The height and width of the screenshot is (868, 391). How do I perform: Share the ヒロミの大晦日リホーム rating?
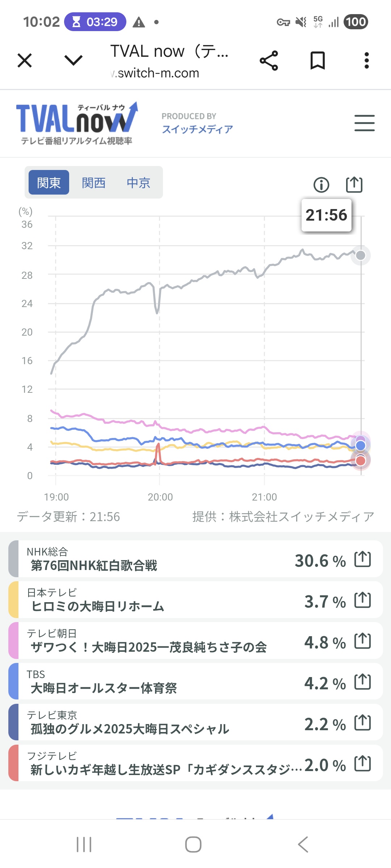click(x=362, y=600)
